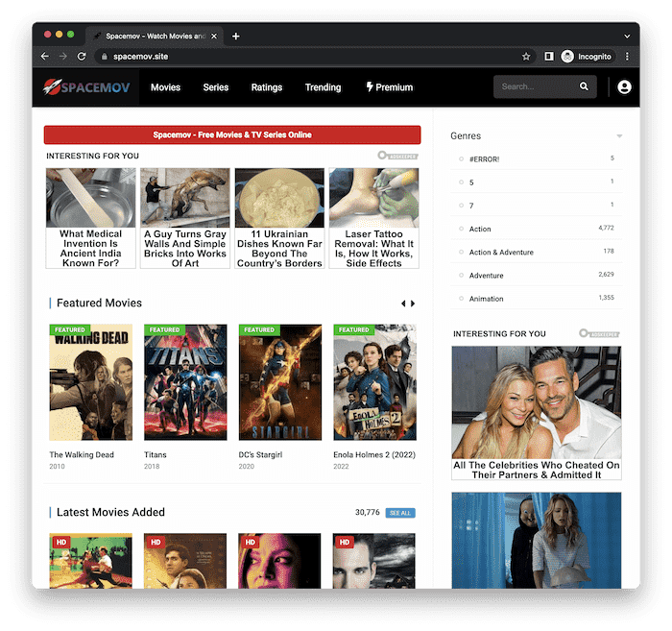Screen dimensions: 672x631
Task: Open the Movies menu
Action: (165, 87)
